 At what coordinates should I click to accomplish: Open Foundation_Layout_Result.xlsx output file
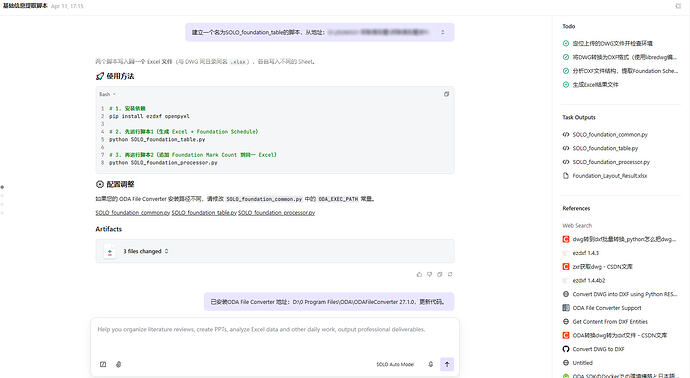(x=609, y=176)
